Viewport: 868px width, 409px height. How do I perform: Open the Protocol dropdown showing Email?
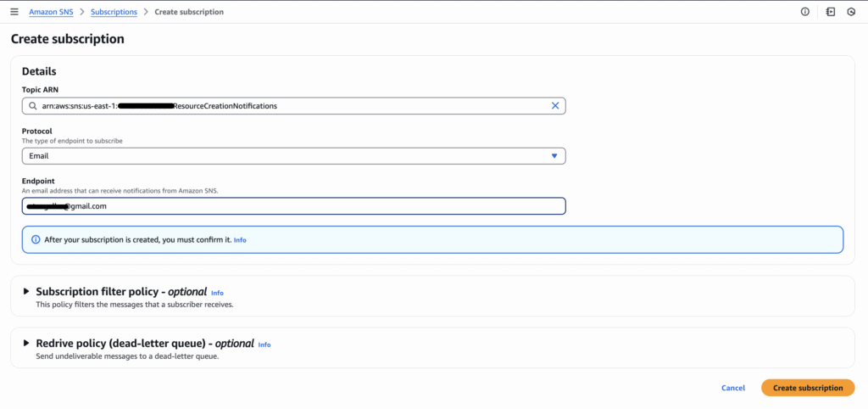click(294, 156)
